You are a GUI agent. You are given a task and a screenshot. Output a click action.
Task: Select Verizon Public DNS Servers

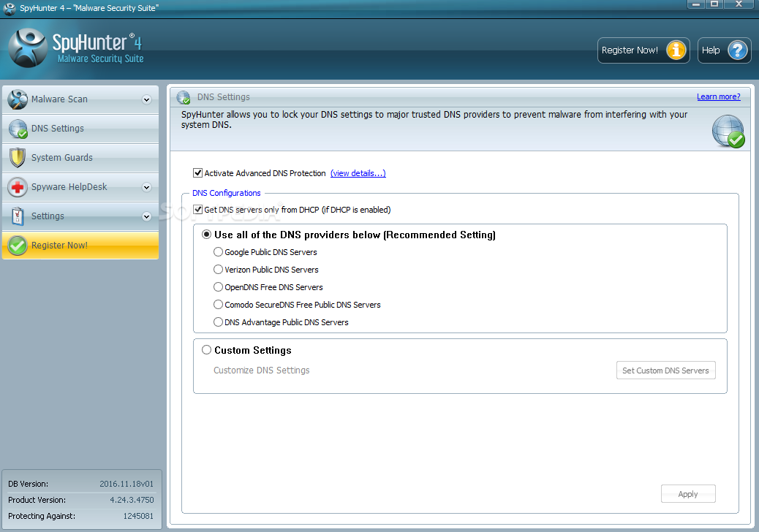coord(219,270)
